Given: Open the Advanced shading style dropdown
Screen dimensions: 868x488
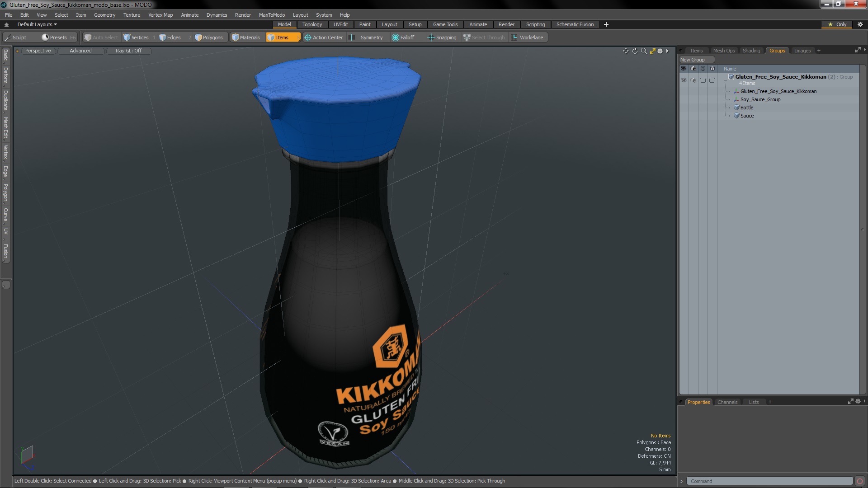Looking at the screenshot, I should coord(80,51).
